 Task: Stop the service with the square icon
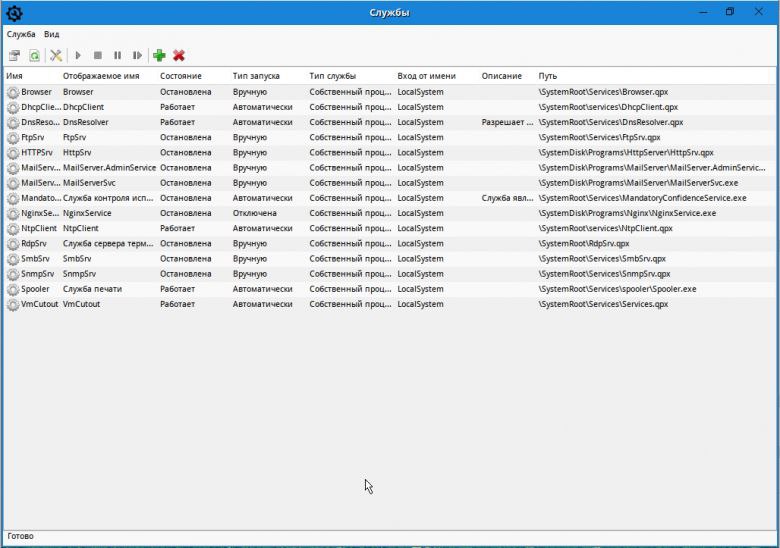tap(98, 55)
